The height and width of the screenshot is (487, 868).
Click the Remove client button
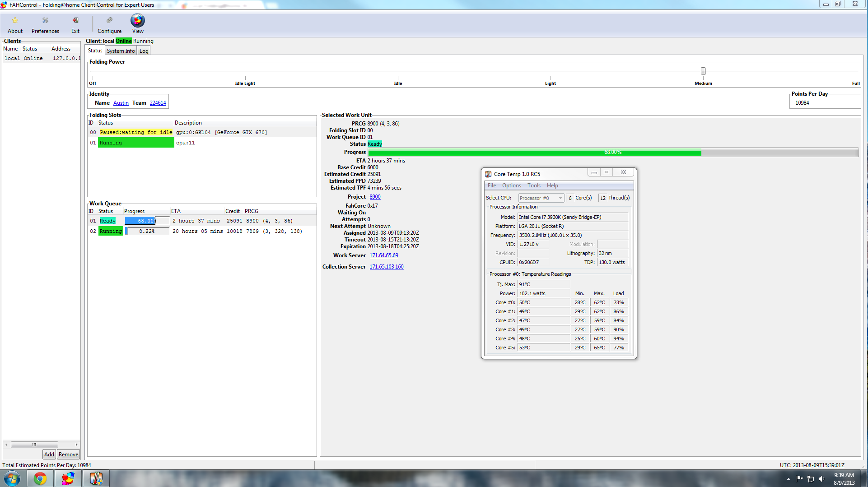click(x=68, y=455)
